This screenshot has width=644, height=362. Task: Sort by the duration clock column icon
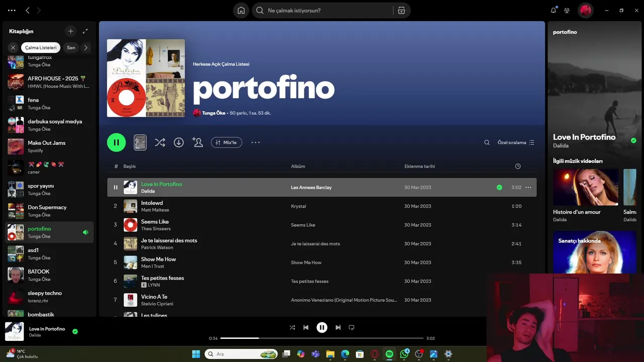(518, 166)
